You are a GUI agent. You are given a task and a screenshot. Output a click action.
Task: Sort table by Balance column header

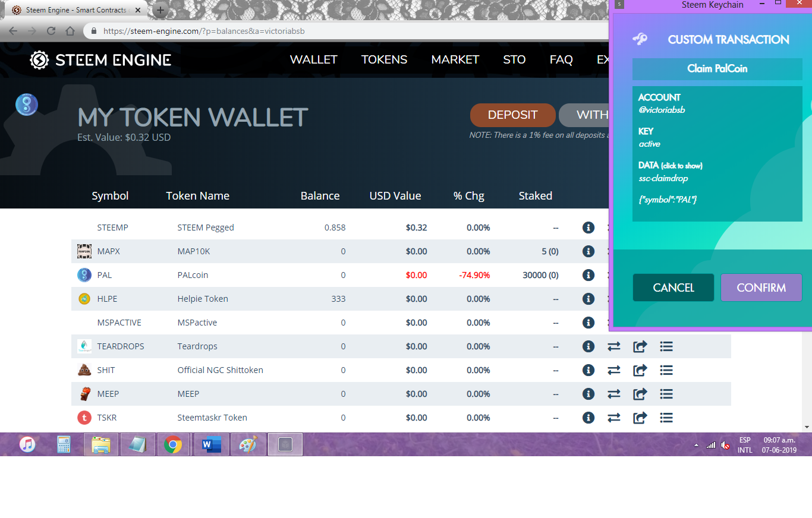(x=320, y=196)
